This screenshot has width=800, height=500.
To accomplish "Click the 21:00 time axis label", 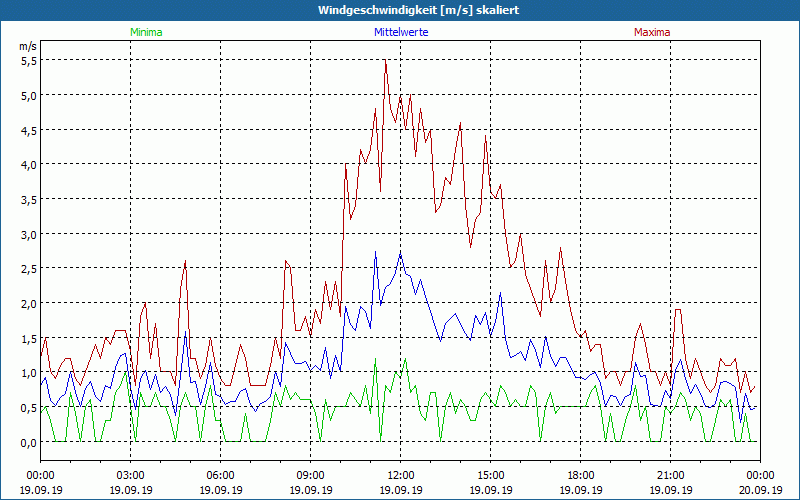I will pos(670,476).
